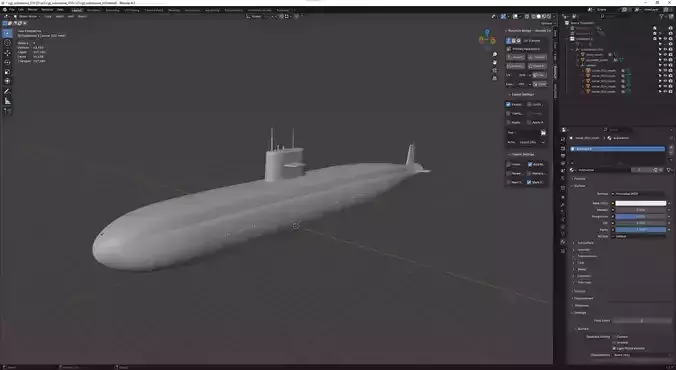
Task: Select the Add Cube tool
Action: [7, 111]
